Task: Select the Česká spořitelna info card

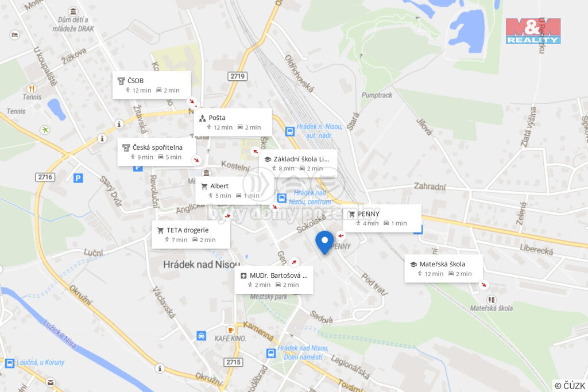Action: tap(156, 152)
